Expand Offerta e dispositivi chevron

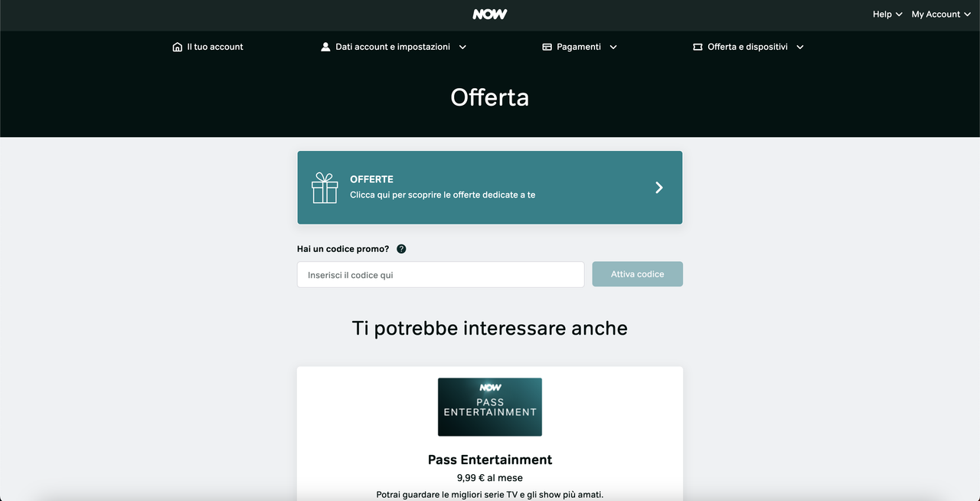(800, 47)
